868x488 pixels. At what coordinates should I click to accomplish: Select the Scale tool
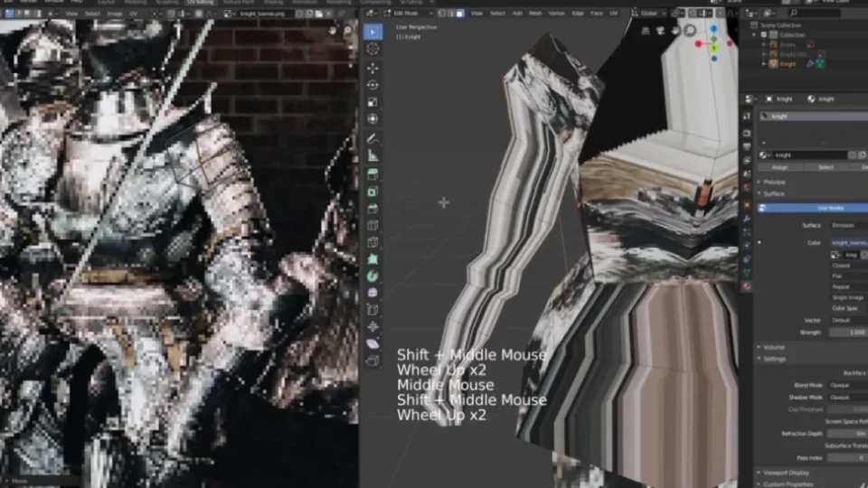pos(373,102)
